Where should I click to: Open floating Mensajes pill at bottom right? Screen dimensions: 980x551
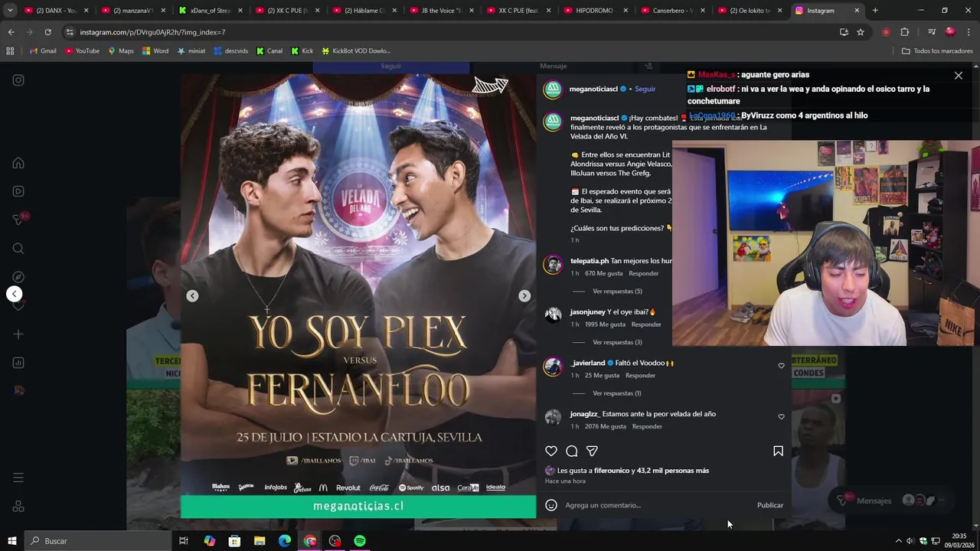(x=892, y=500)
